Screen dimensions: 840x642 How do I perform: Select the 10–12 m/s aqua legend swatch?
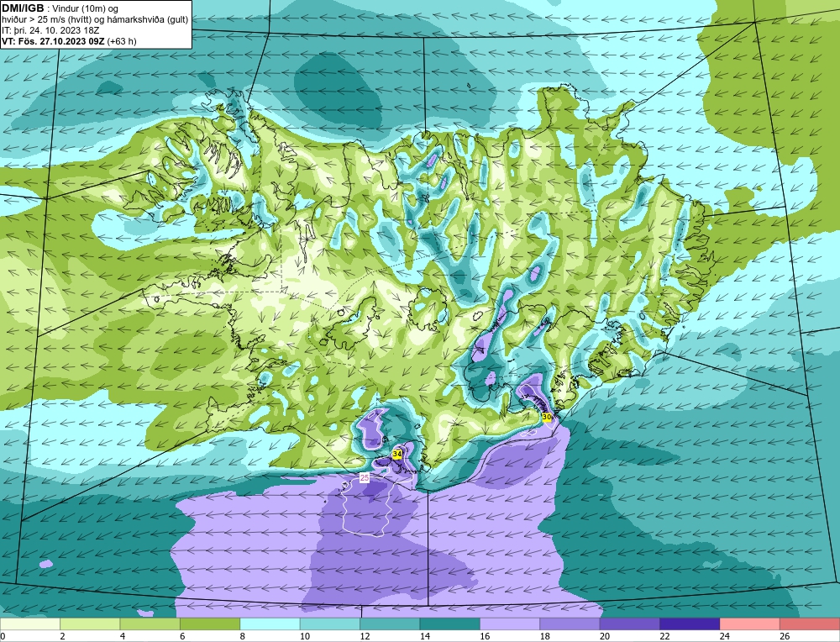click(330, 624)
